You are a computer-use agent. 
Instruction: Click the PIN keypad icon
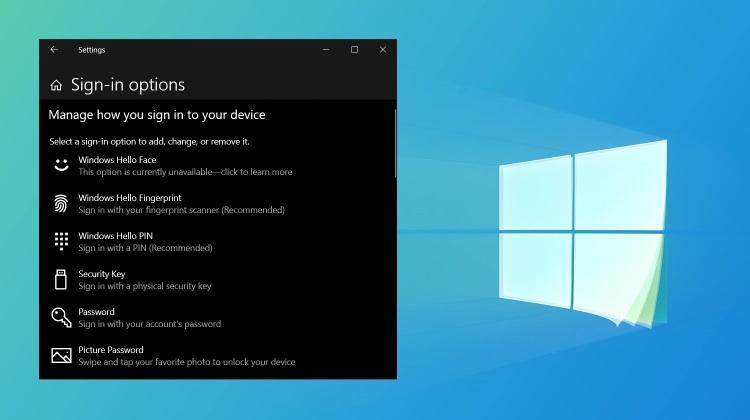pyautogui.click(x=61, y=242)
